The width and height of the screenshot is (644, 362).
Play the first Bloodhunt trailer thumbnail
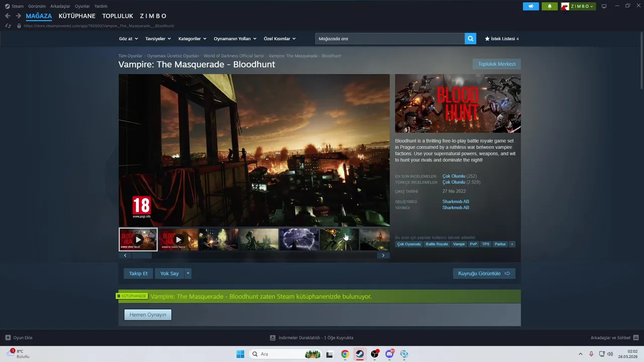pyautogui.click(x=138, y=239)
